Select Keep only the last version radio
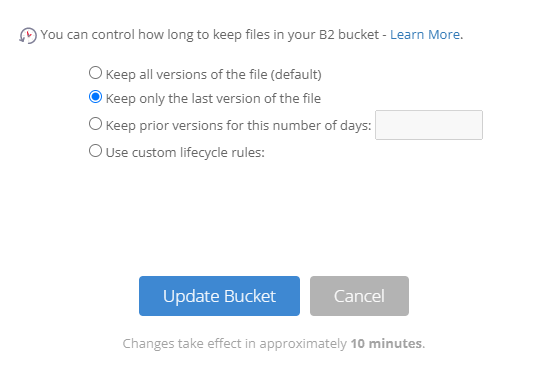 pyautogui.click(x=95, y=97)
